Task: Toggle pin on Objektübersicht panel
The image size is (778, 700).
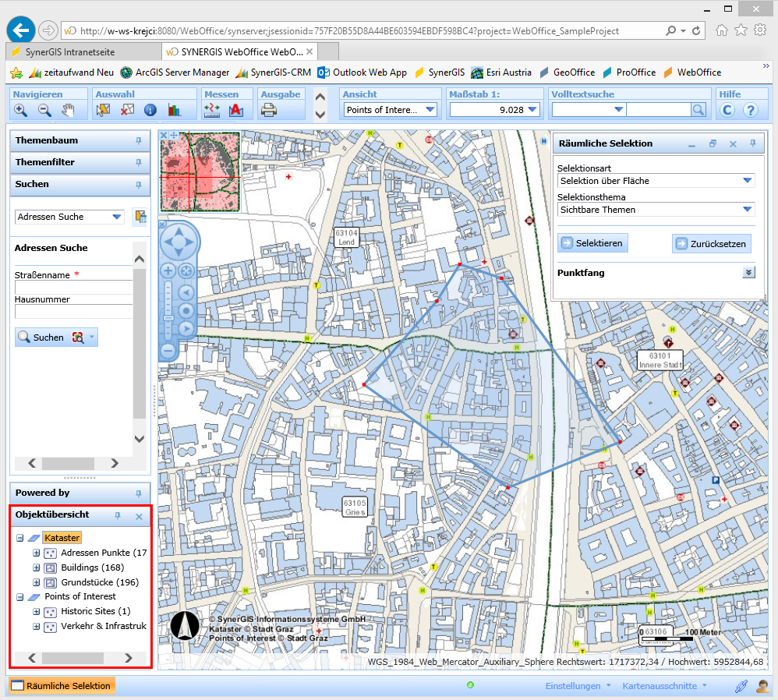Action: pyautogui.click(x=118, y=516)
